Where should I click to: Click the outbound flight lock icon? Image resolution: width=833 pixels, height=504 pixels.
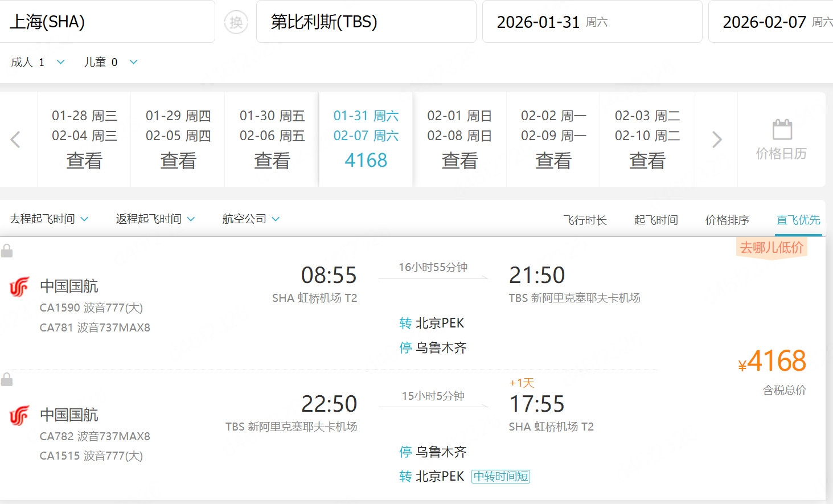(x=7, y=251)
